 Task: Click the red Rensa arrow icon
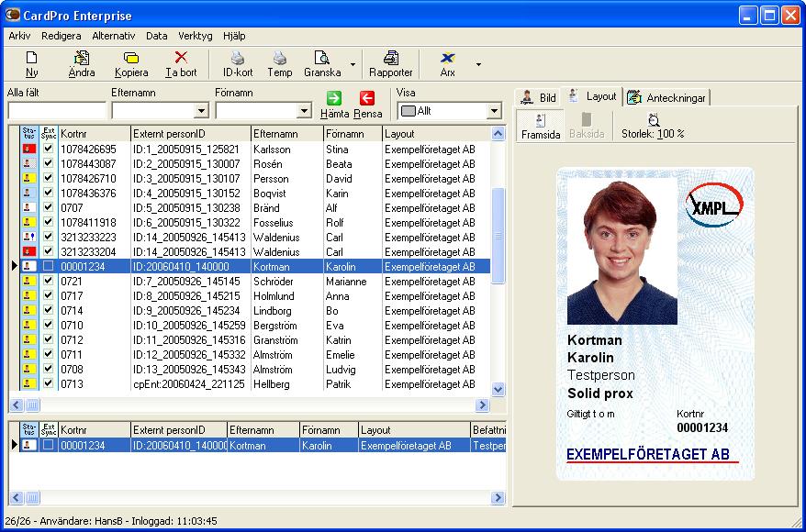(367, 98)
